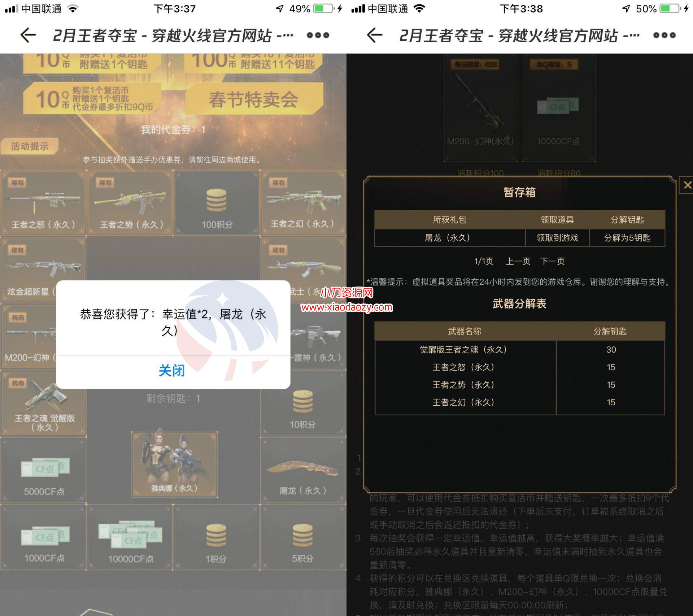This screenshot has width=693, height=616.
Task: Tap 王者之势（永久） row in 武器分解表
Action: coord(520,385)
